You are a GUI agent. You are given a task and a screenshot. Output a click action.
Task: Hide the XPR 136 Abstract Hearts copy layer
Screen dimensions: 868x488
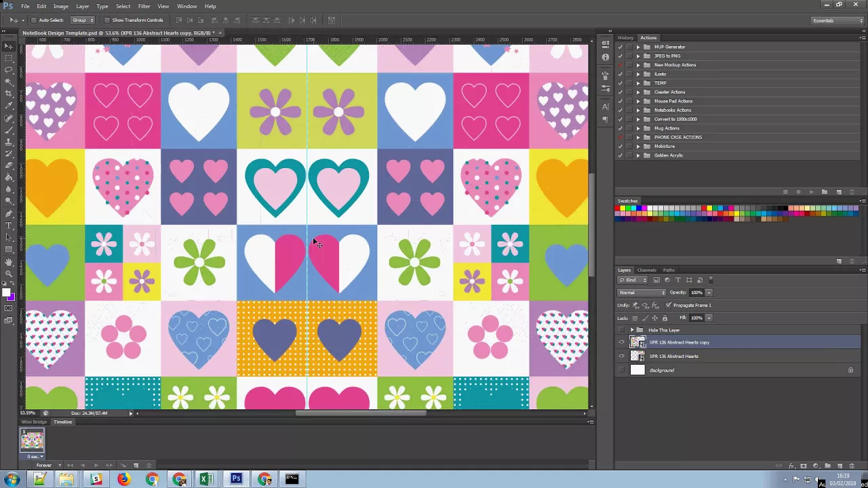tap(621, 342)
